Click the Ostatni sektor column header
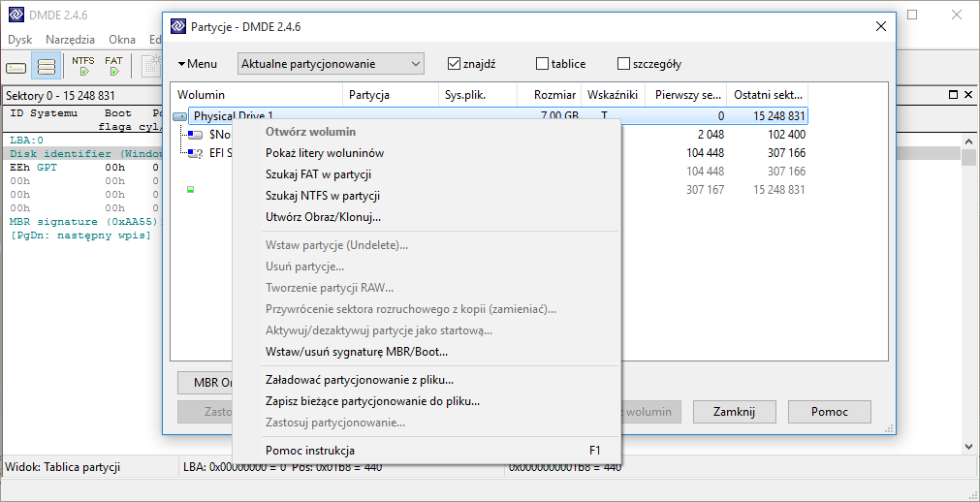The image size is (980, 502). (768, 95)
